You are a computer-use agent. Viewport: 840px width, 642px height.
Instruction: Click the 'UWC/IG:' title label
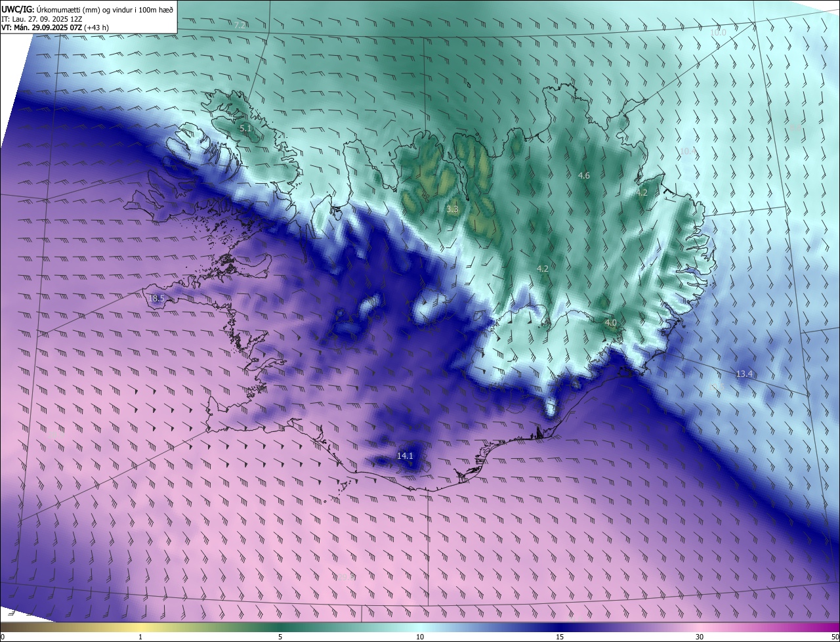[x=18, y=9]
